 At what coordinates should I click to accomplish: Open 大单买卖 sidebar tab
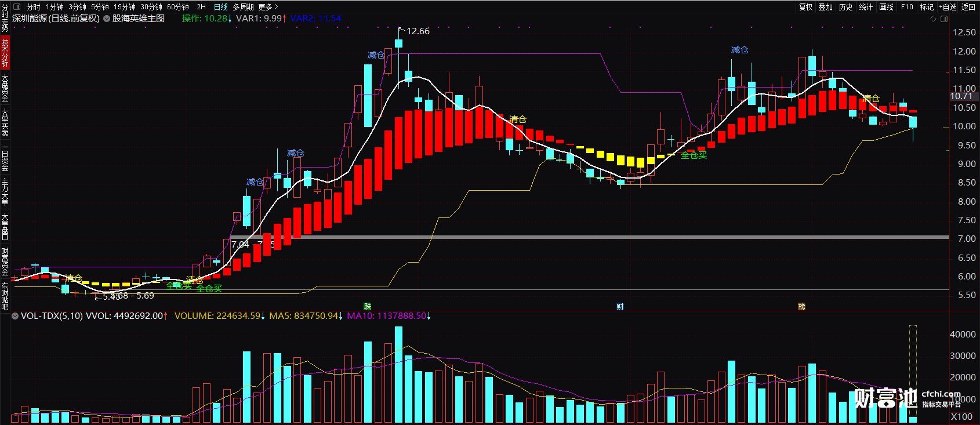[x=5, y=122]
